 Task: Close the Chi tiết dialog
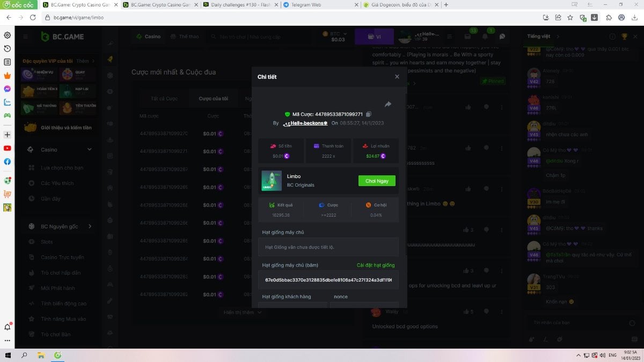[397, 77]
